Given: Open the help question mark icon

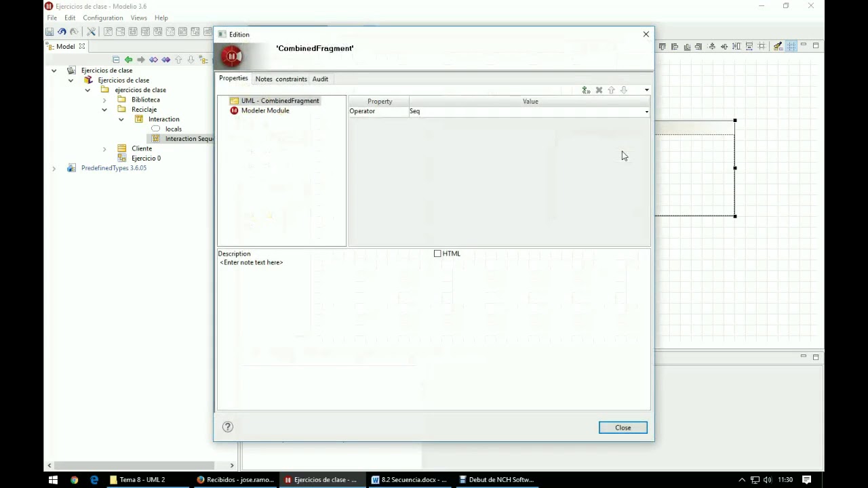Looking at the screenshot, I should tap(228, 426).
